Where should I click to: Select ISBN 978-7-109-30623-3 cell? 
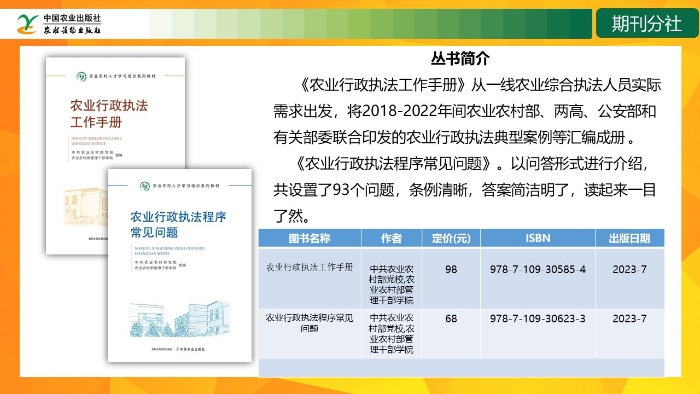(538, 319)
